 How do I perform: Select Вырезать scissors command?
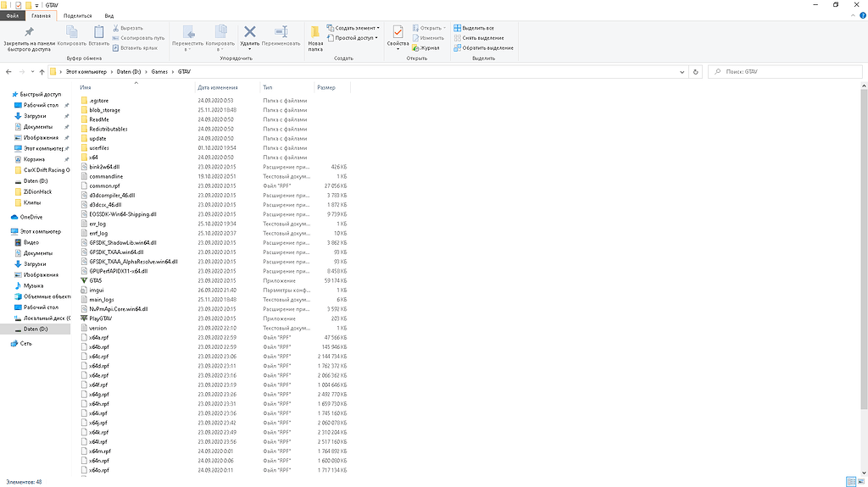[x=128, y=28]
